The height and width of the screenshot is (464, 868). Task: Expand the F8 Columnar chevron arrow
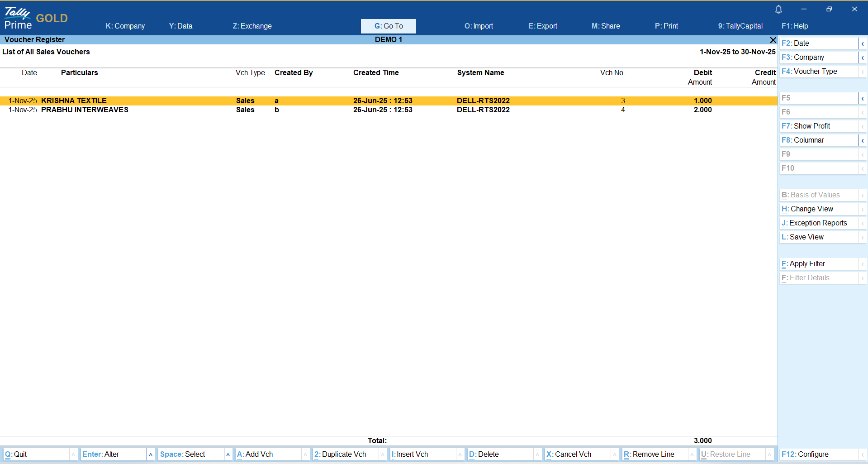863,140
